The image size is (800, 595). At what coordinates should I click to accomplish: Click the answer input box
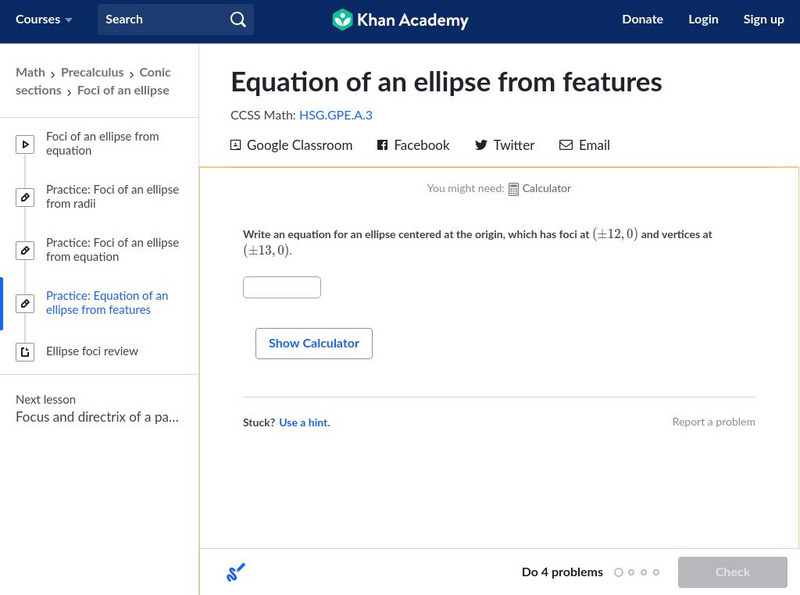(x=282, y=288)
